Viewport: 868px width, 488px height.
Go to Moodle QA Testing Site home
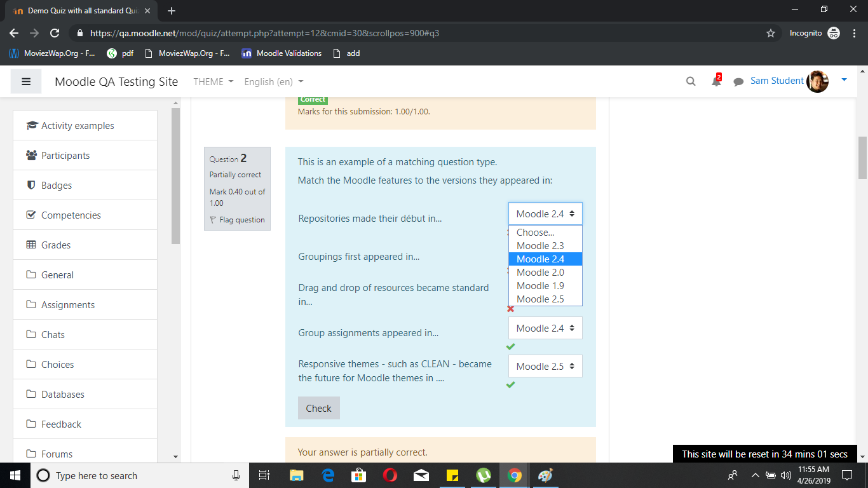[116, 82]
